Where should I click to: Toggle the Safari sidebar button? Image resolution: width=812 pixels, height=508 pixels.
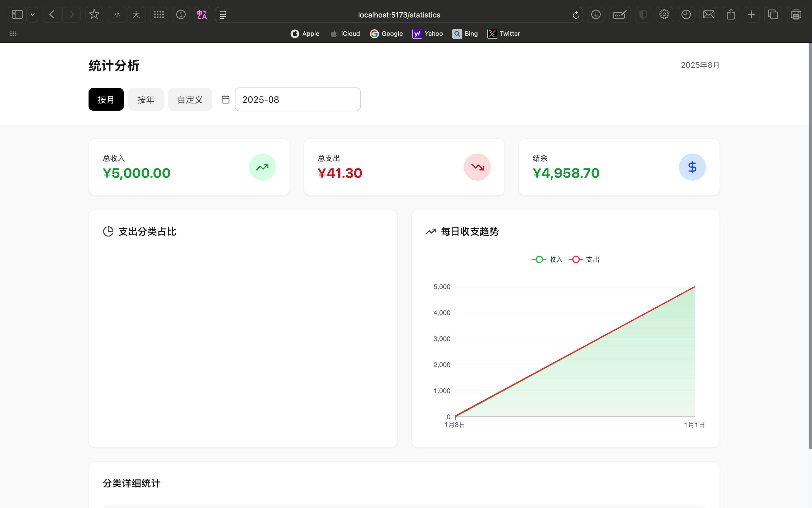pos(17,14)
